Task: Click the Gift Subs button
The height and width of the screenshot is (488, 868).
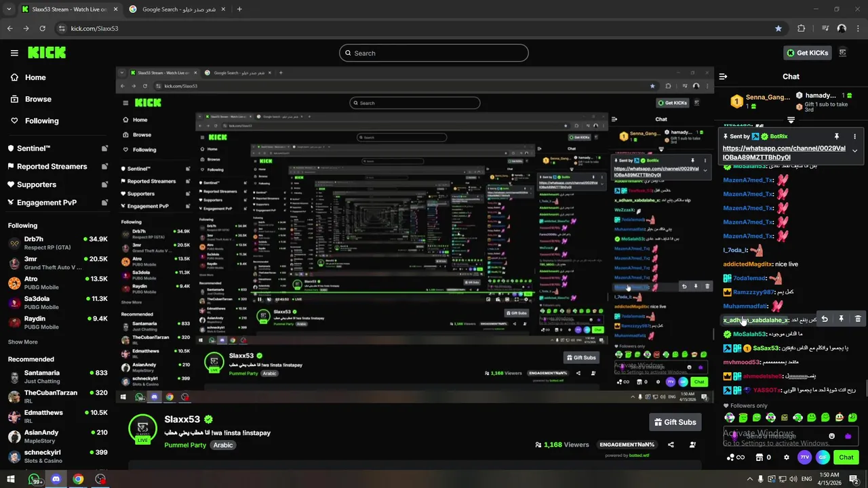Action: point(675,422)
